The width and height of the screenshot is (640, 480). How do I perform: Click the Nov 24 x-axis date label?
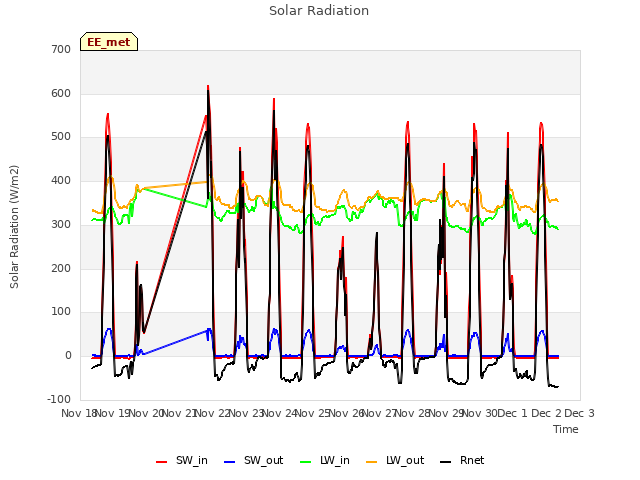click(279, 413)
